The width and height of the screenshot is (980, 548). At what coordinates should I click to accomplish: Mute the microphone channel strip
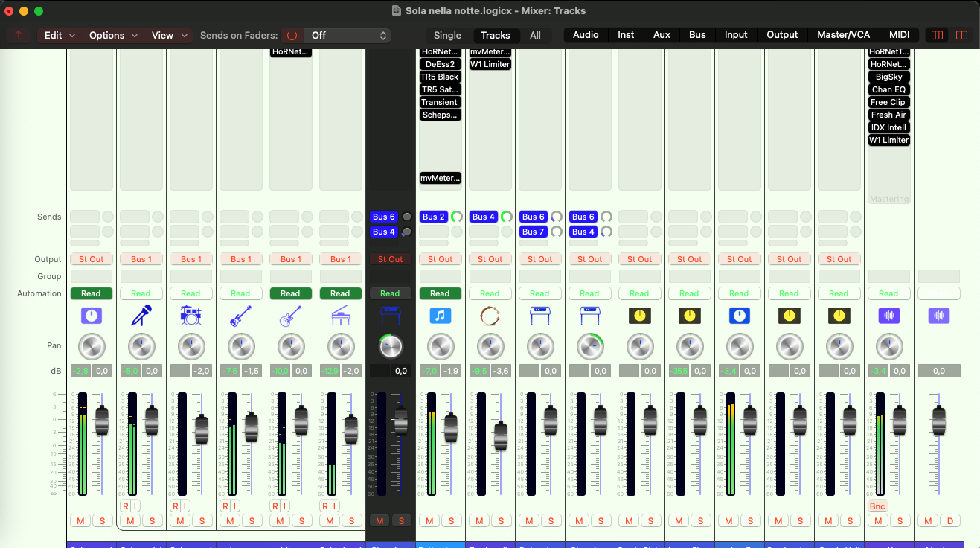130,520
